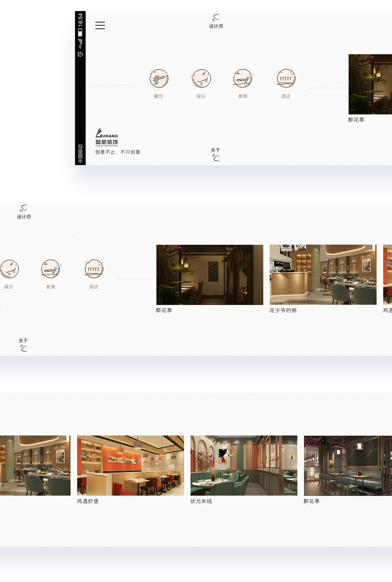Tap the 娱乐 icon beside the 餐饮 icon

pyautogui.click(x=201, y=79)
